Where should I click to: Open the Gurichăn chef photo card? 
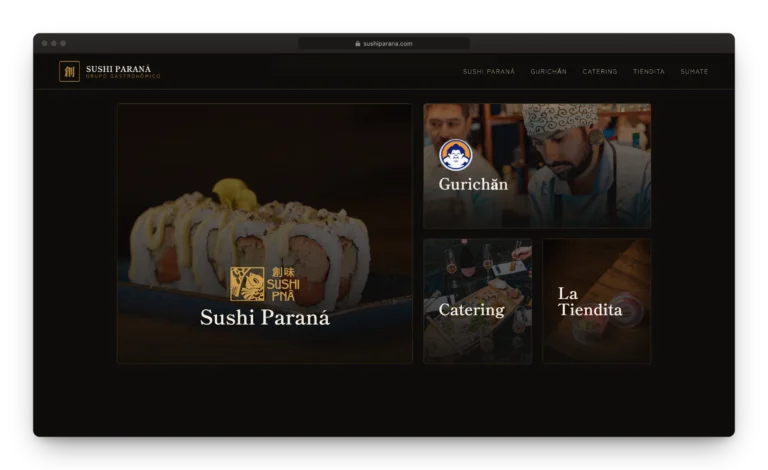tap(537, 165)
